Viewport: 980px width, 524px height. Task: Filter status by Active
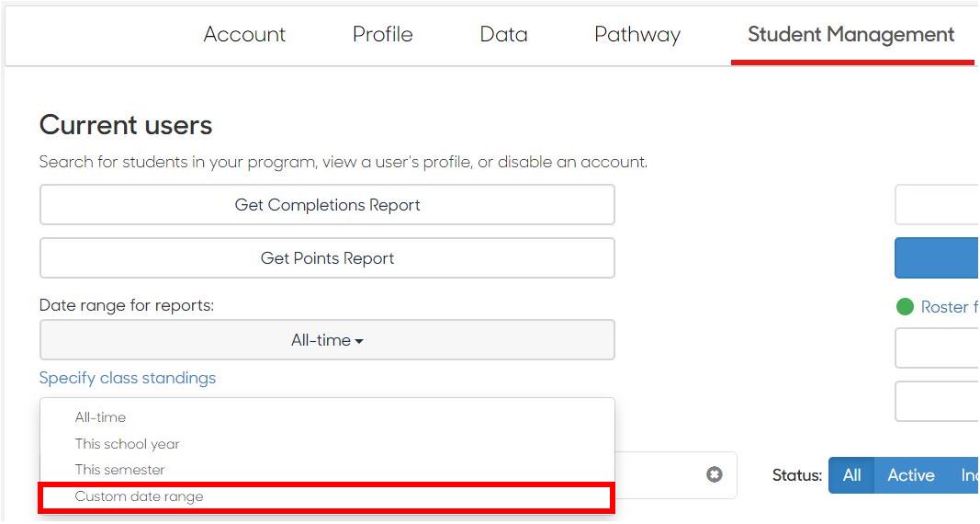(910, 475)
